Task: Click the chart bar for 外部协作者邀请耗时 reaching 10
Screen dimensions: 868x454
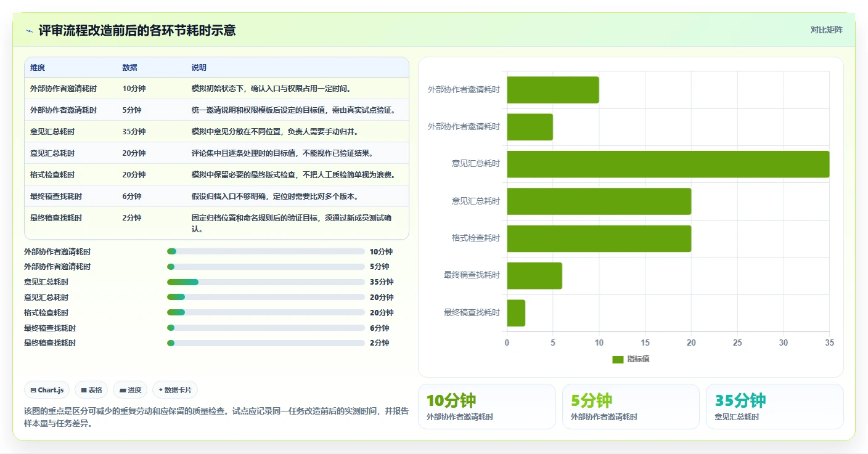Action: (552, 90)
